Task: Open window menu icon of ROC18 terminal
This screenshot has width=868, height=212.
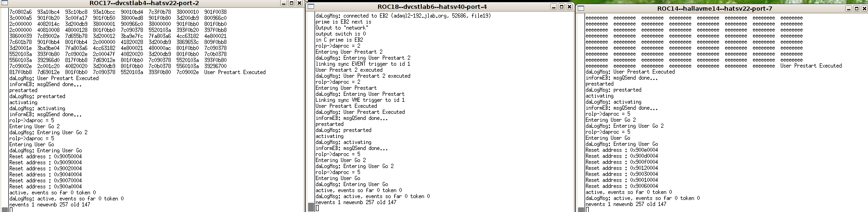Action: point(311,7)
